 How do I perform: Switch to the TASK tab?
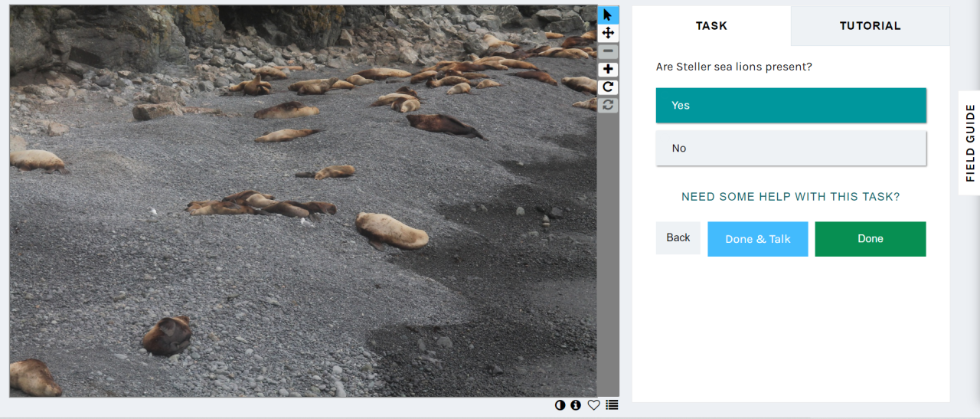coord(711,26)
